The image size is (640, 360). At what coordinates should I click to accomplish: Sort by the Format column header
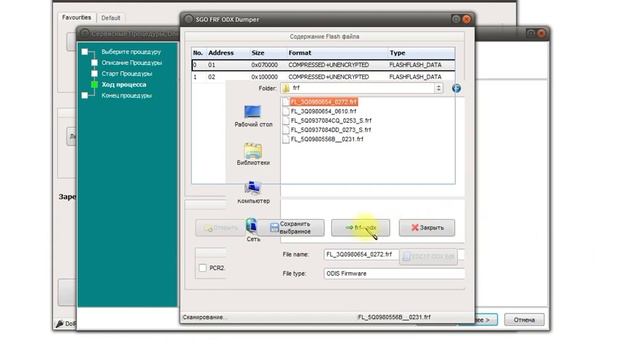[x=300, y=53]
